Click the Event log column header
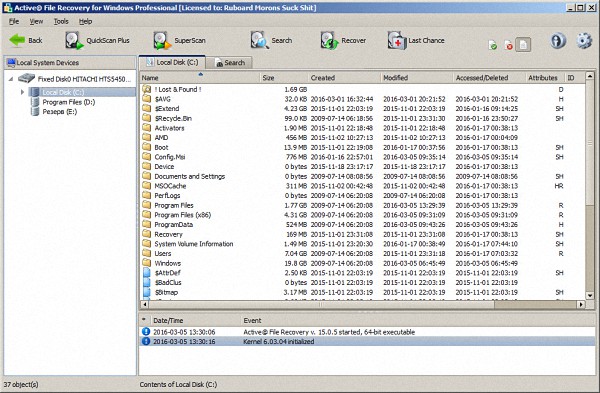Viewport: 600px width, 393px height. (418, 320)
